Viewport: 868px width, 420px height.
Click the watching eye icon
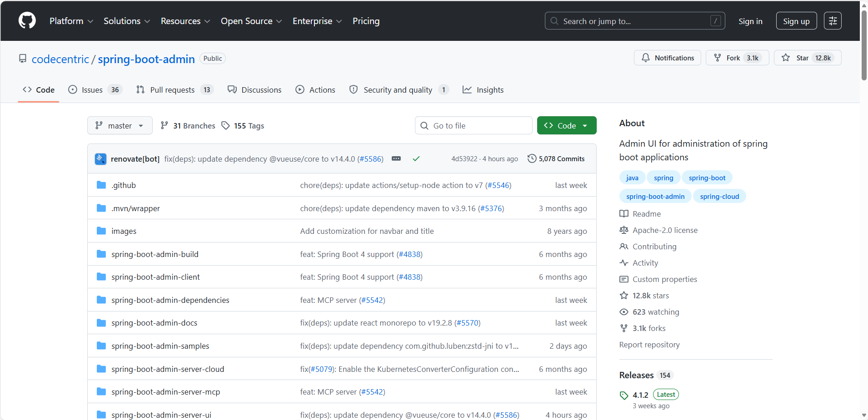pyautogui.click(x=624, y=312)
